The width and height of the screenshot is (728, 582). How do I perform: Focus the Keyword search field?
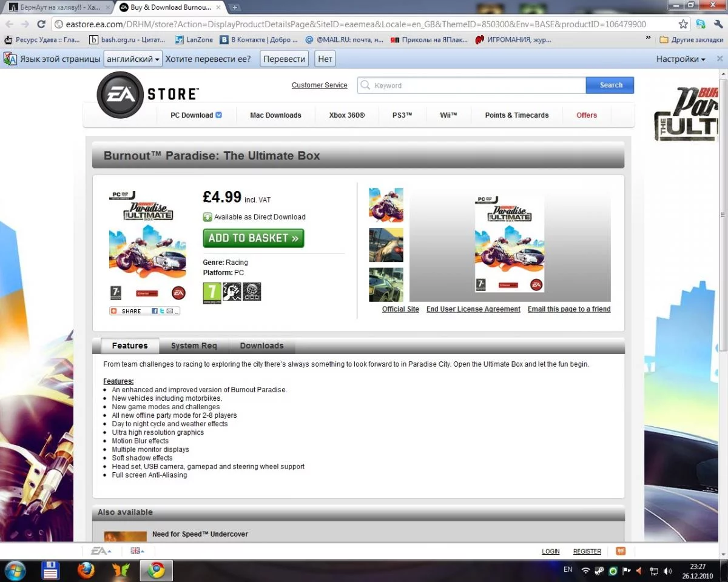point(471,85)
